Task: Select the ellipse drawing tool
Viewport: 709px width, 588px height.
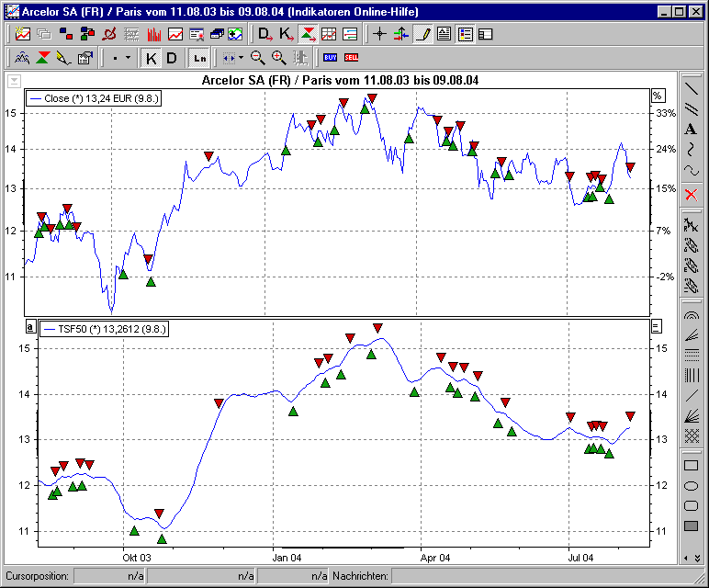Action: tap(691, 486)
